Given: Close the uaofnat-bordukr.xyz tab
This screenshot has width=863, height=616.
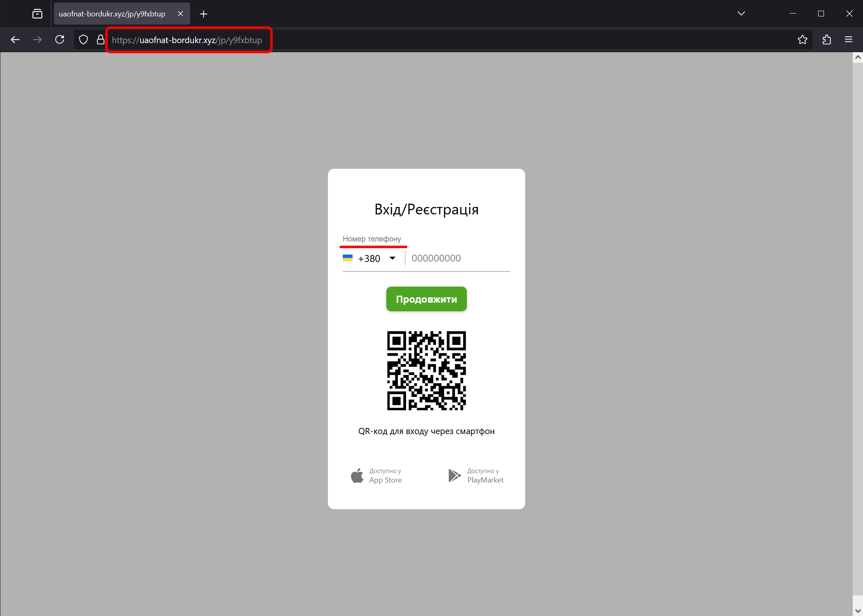Looking at the screenshot, I should click(x=180, y=14).
